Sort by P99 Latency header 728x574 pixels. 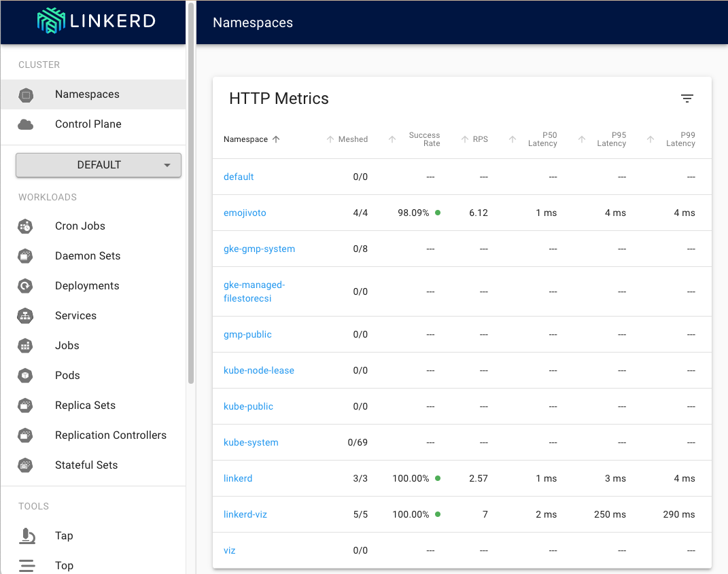(680, 139)
